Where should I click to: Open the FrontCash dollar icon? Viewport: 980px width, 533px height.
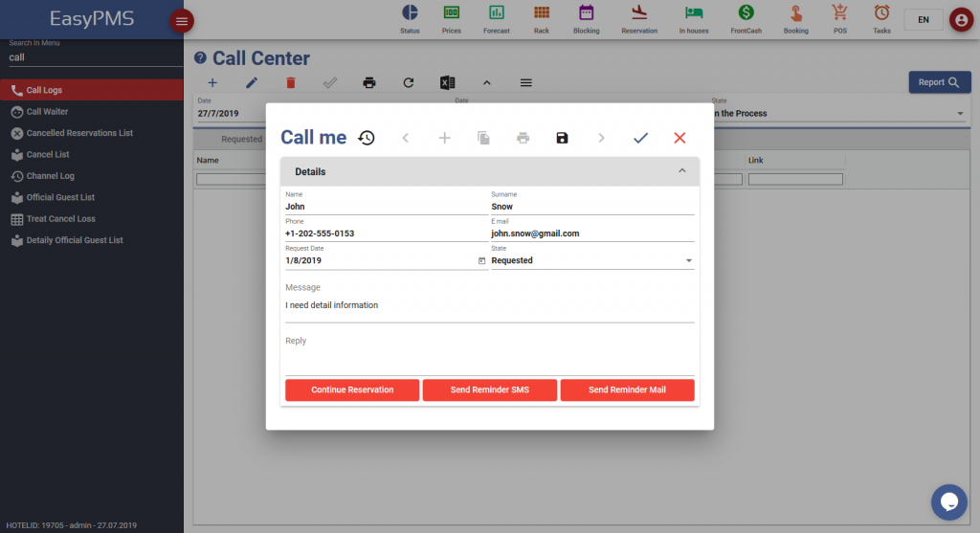[x=746, y=19]
